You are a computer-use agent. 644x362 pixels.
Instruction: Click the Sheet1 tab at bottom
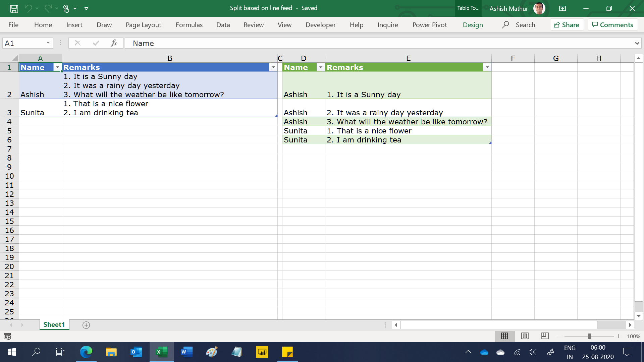(54, 324)
